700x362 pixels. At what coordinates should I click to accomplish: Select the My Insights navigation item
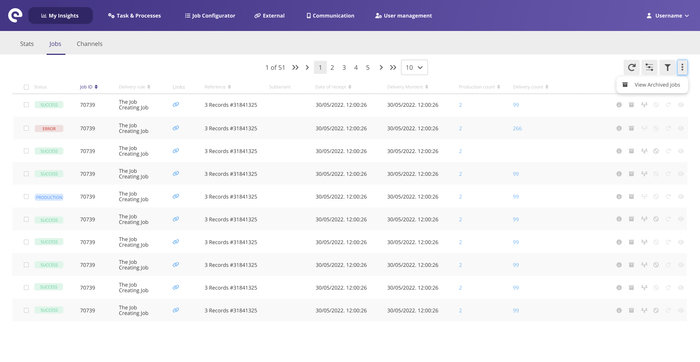coord(61,16)
